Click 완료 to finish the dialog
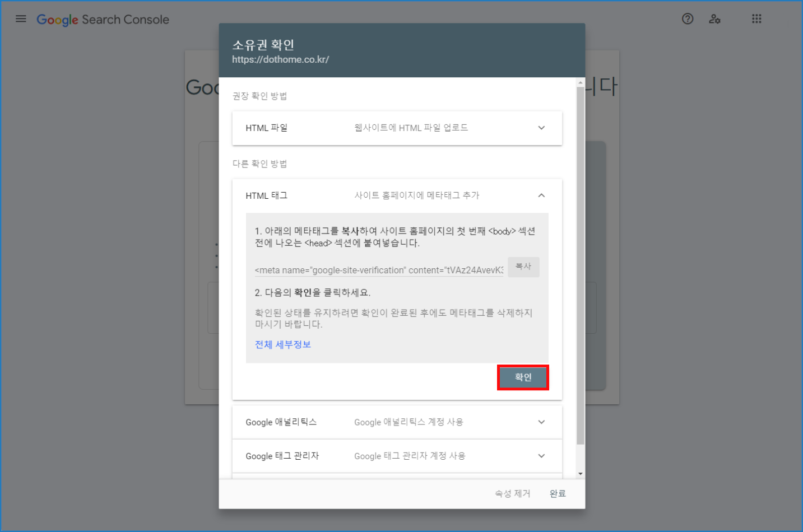Screen dimensions: 803x532 (x=558, y=493)
